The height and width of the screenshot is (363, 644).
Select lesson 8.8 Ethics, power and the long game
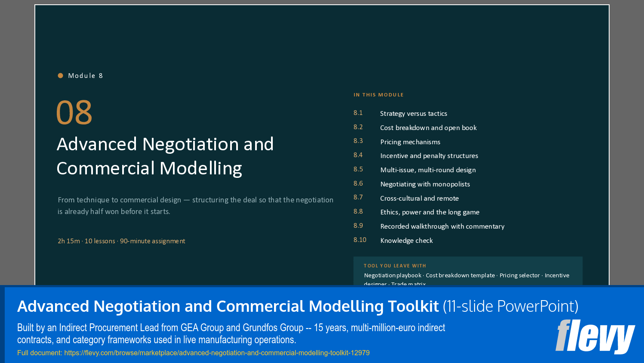point(416,212)
